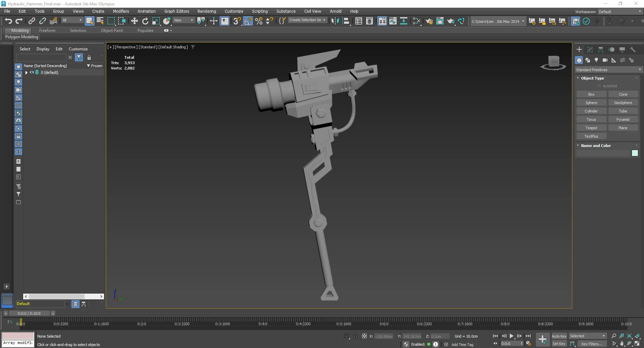Click the Sphere primitive button

tap(591, 103)
